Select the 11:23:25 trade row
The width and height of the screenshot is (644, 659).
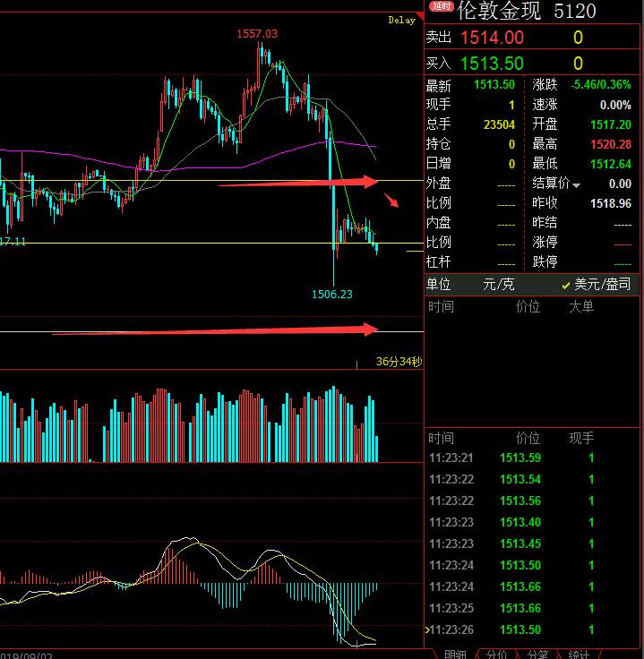(x=532, y=608)
